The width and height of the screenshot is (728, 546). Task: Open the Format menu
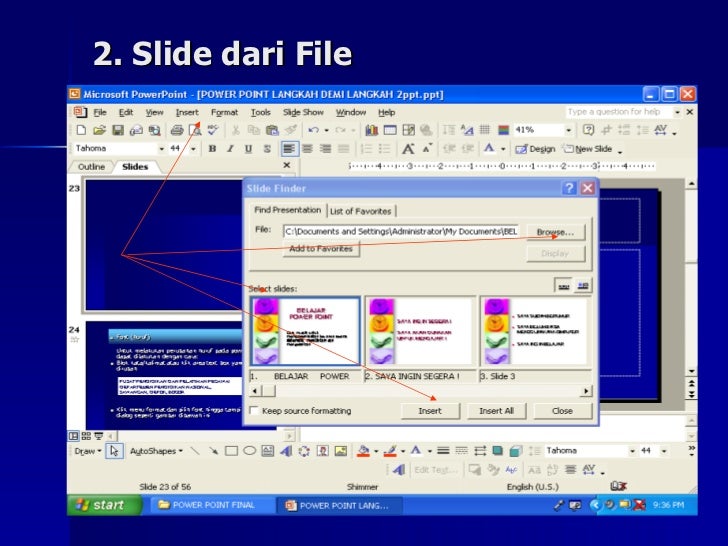224,112
